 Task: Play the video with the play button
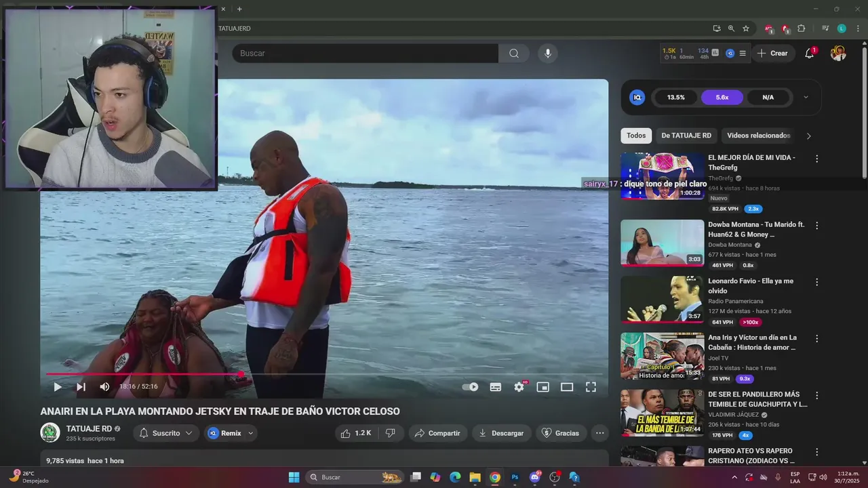[x=58, y=387]
